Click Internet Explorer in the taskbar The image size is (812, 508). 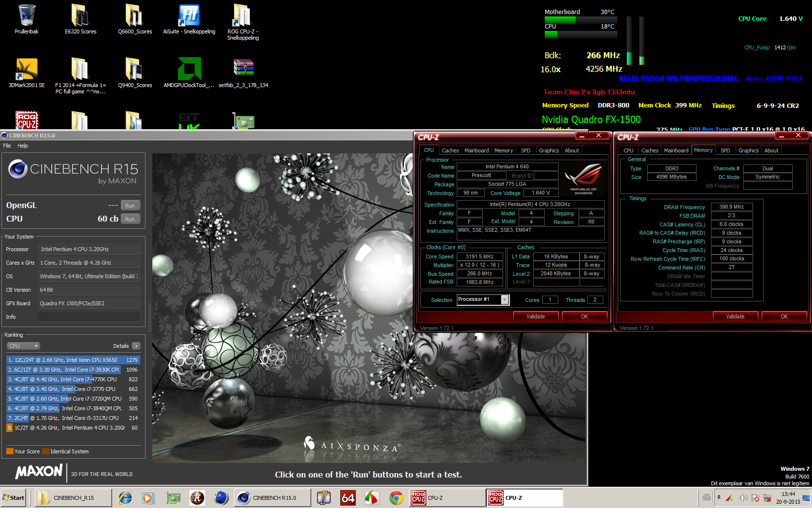(125, 497)
